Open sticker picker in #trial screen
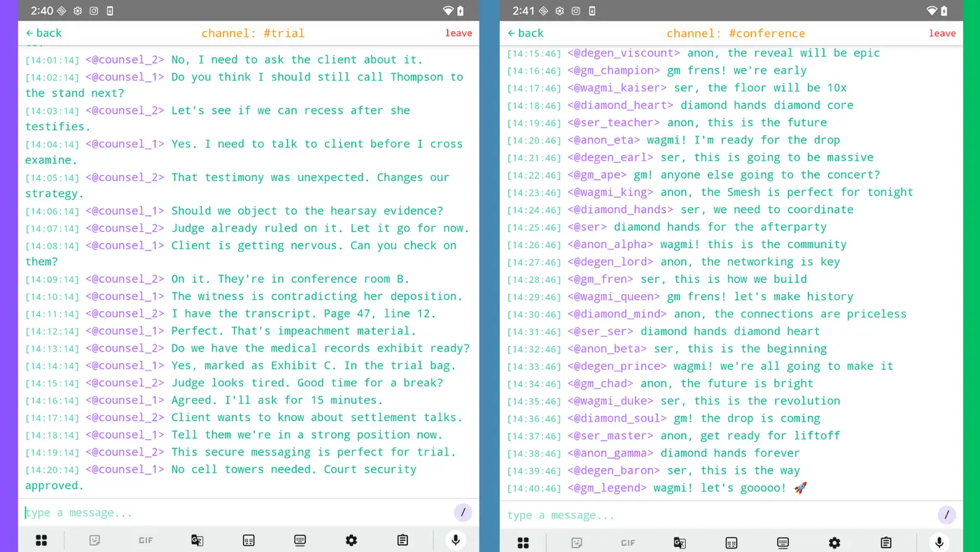980x552 pixels. (95, 540)
